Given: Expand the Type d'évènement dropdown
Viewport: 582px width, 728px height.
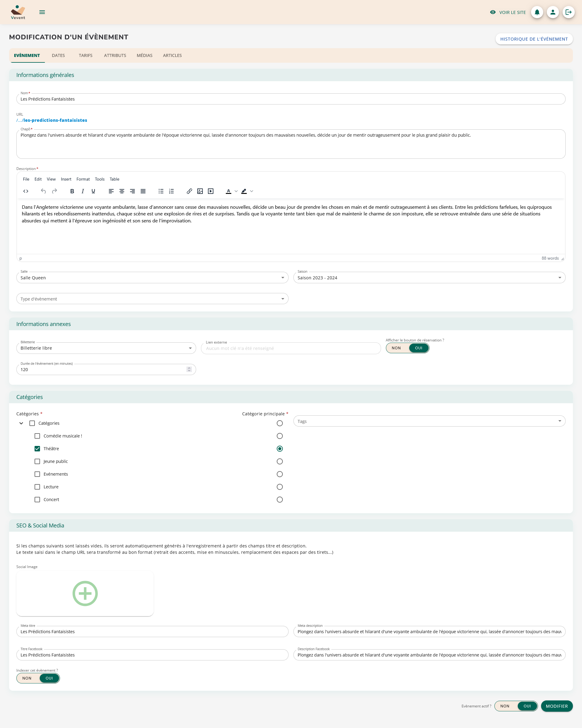Looking at the screenshot, I should pyautogui.click(x=152, y=299).
